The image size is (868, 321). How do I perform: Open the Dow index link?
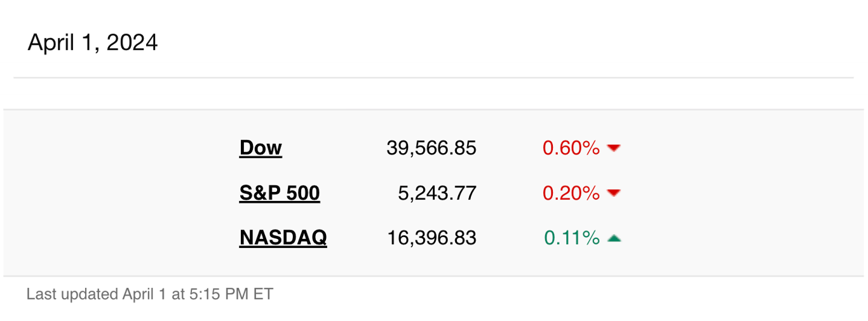pos(261,148)
